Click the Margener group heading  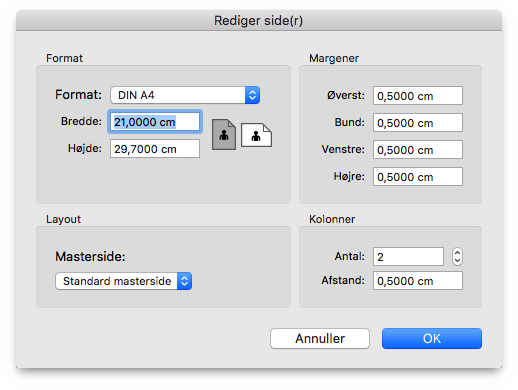[x=334, y=58]
